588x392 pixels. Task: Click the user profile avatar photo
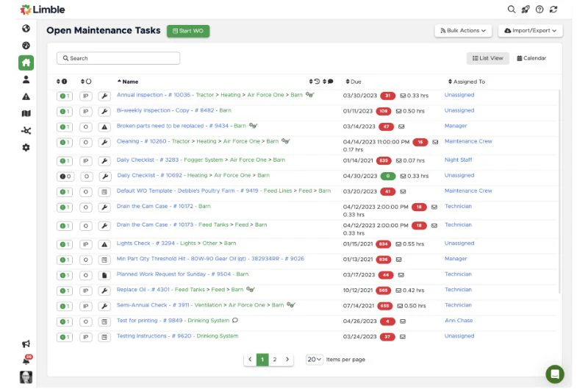pos(26,377)
